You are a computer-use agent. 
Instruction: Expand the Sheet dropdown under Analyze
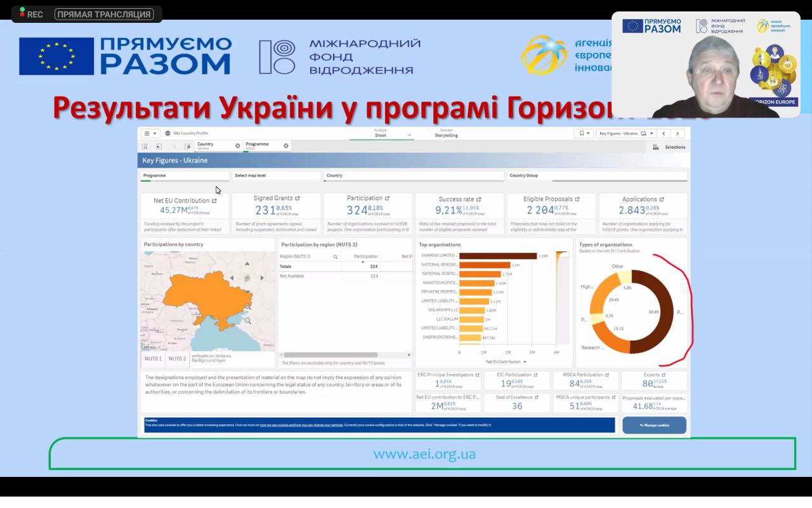(x=409, y=135)
